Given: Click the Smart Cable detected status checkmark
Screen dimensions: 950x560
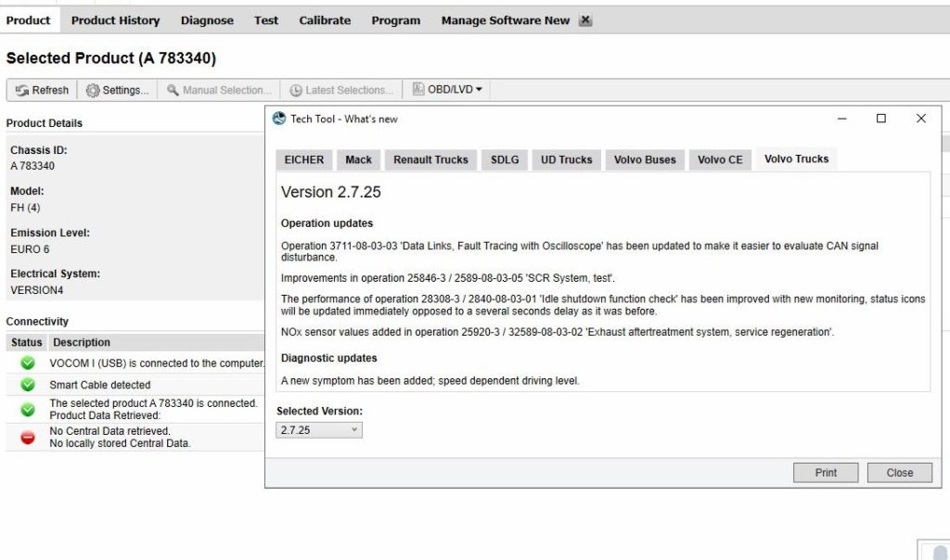Looking at the screenshot, I should pyautogui.click(x=25, y=385).
